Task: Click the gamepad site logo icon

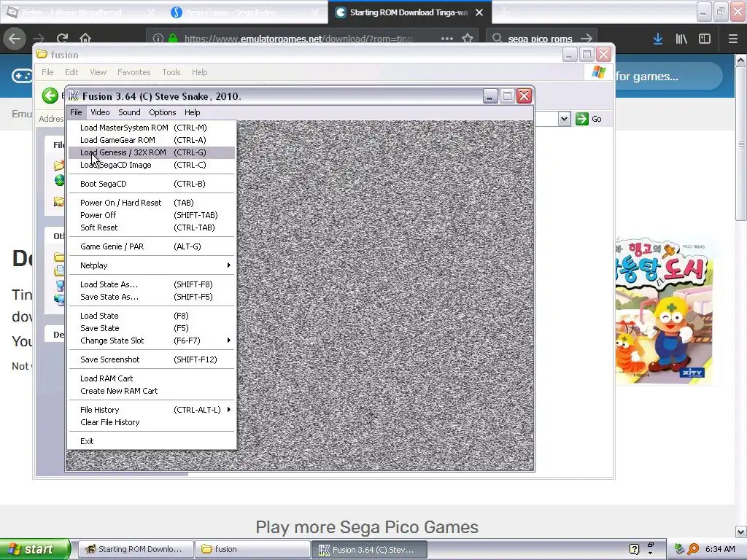Action: coord(22,76)
